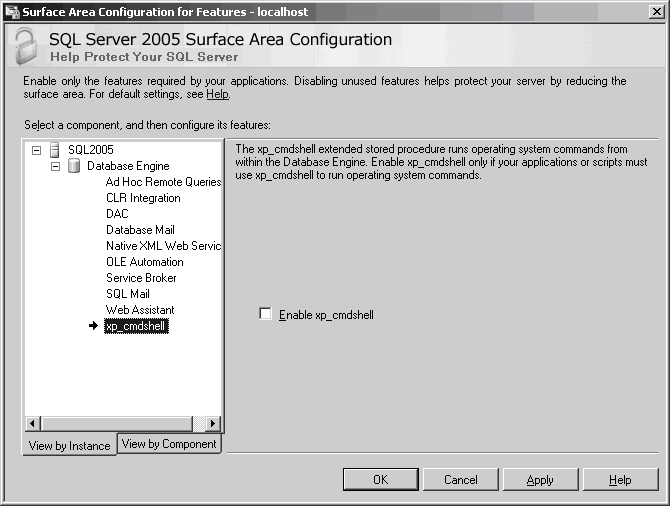670x506 pixels.
Task: Click the padlock icon in header banner
Action: pos(24,46)
